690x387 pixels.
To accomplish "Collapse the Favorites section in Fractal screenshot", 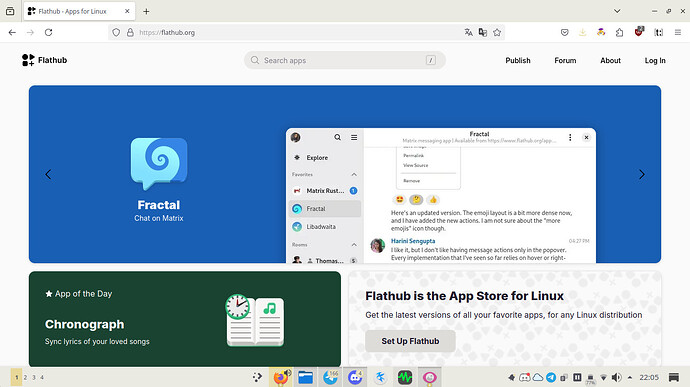I will (354, 175).
